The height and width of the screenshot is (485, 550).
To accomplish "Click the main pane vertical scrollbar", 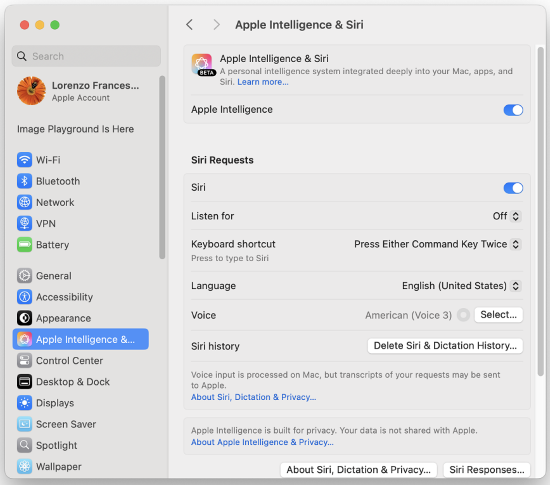I will 541,212.
